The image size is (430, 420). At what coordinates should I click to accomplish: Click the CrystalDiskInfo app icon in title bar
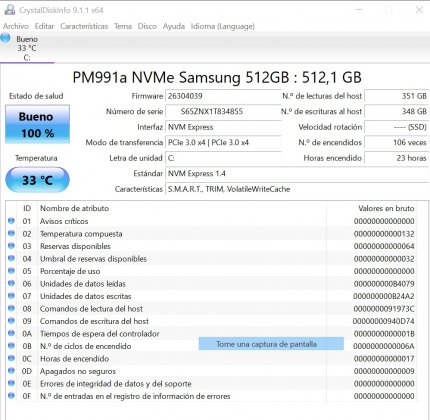coord(10,10)
